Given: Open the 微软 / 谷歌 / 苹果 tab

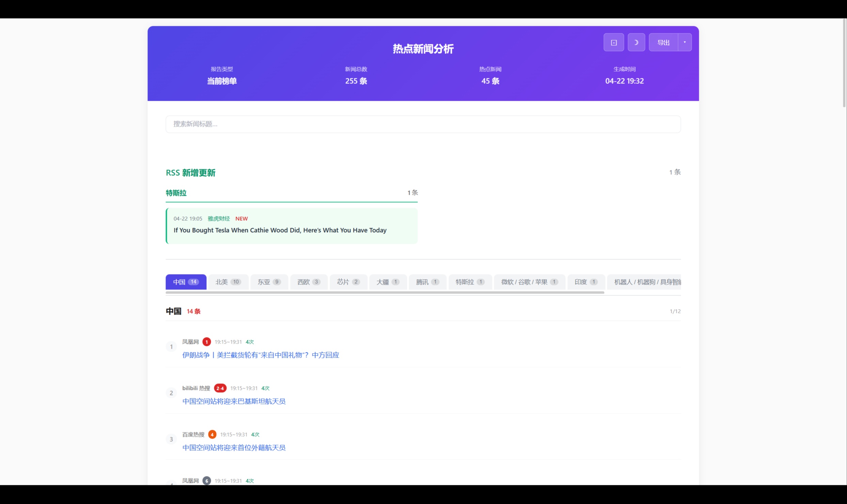Looking at the screenshot, I should click(x=529, y=282).
